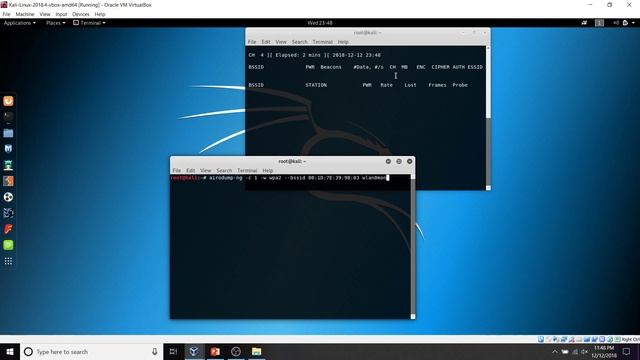Screen dimensions: 640x360
Task: Open File menu in front terminal
Action: coord(177,171)
